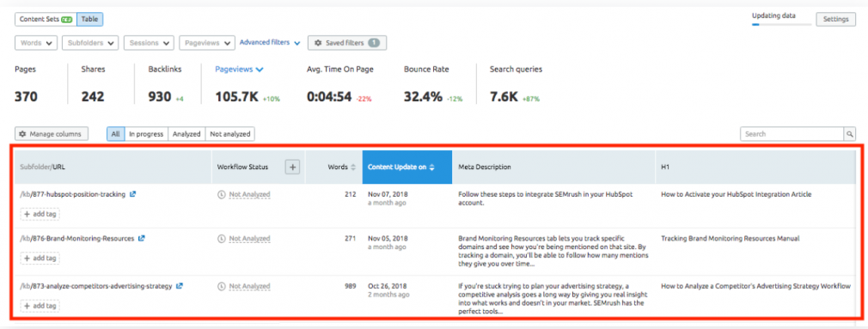Sort by the Words column arrows
The width and height of the screenshot is (868, 329).
(353, 167)
